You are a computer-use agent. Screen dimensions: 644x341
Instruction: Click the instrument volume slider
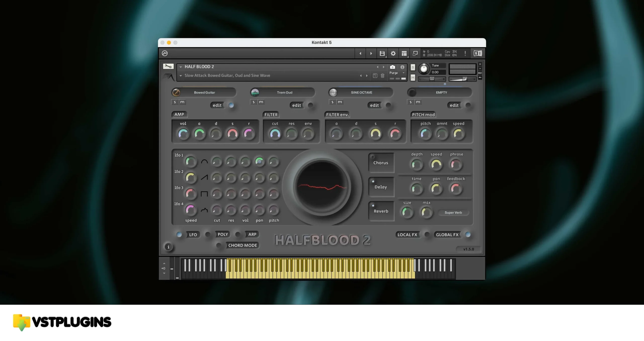462,79
